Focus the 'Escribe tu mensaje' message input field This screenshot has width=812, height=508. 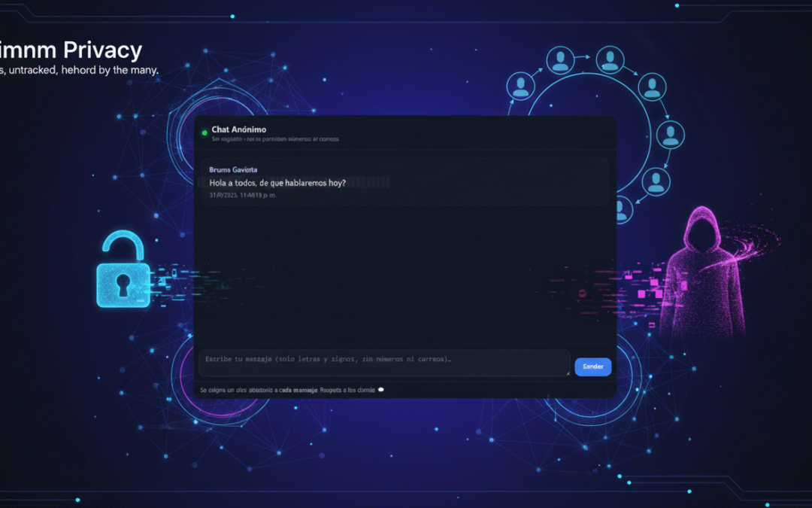[383, 361]
